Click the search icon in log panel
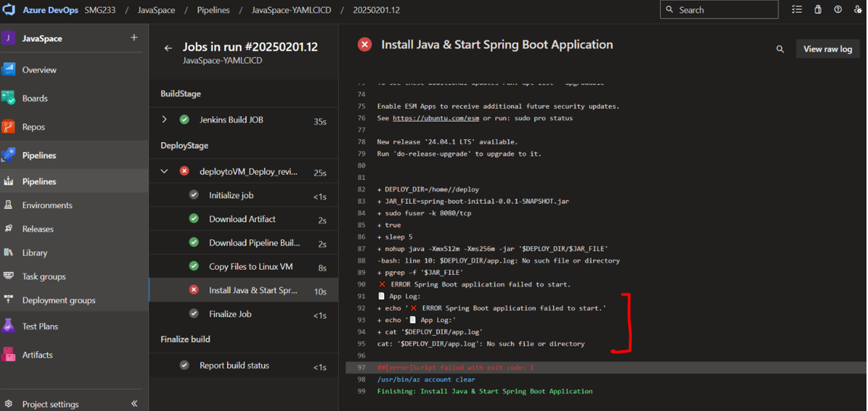Viewport: 868px width, 411px height. click(x=780, y=49)
